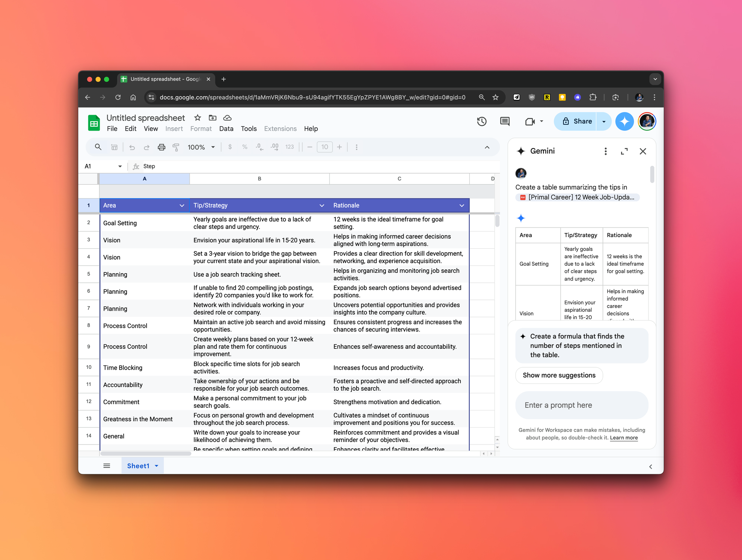The image size is (742, 560).
Task: Open the move to folder icon
Action: pos(213,118)
